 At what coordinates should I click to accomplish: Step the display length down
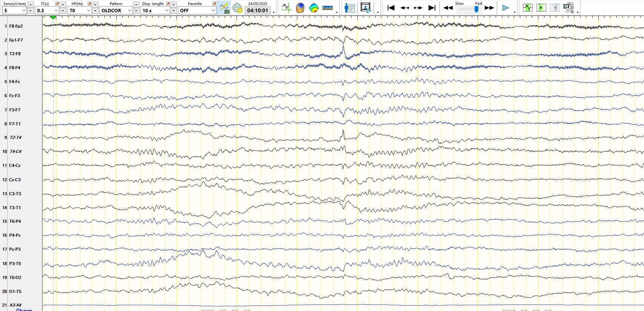[x=174, y=11]
